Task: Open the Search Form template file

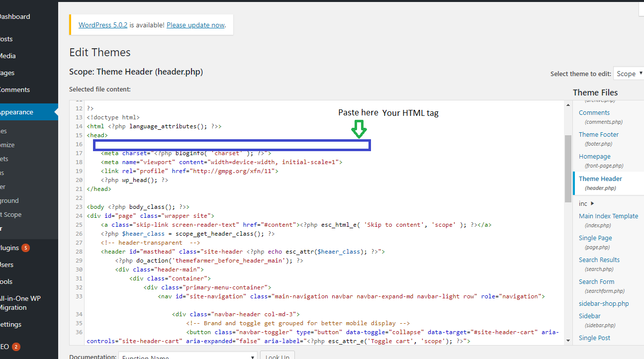Action: click(597, 281)
